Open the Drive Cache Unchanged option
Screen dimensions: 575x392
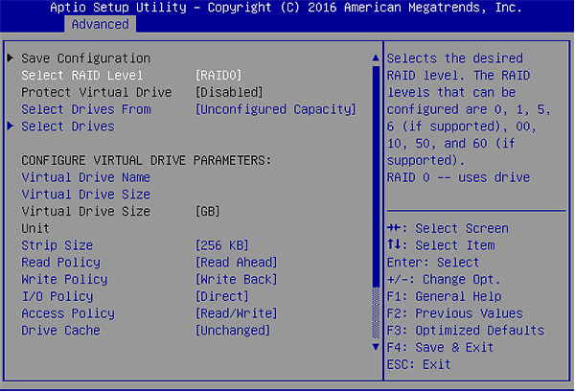pos(232,331)
